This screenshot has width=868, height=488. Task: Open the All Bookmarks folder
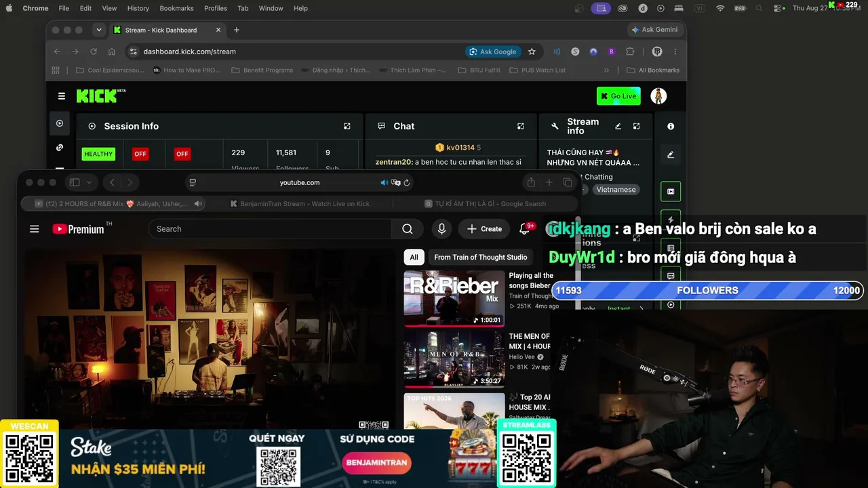tap(653, 70)
